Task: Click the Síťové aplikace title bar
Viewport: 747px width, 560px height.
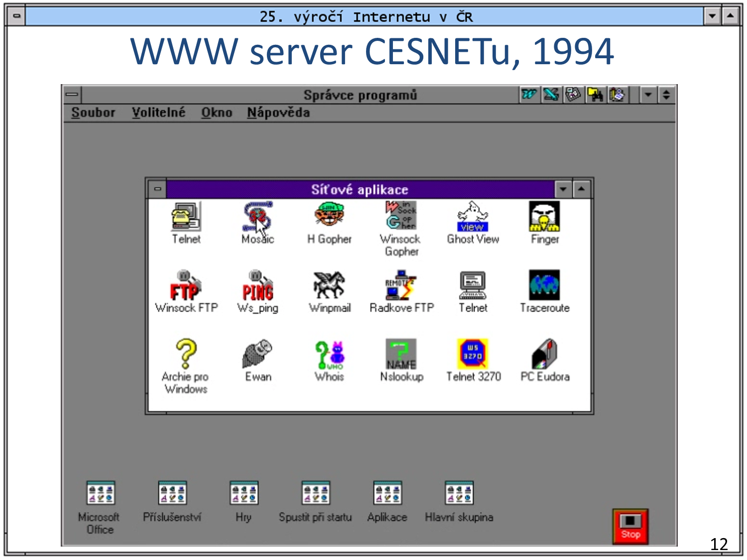Action: [360, 189]
